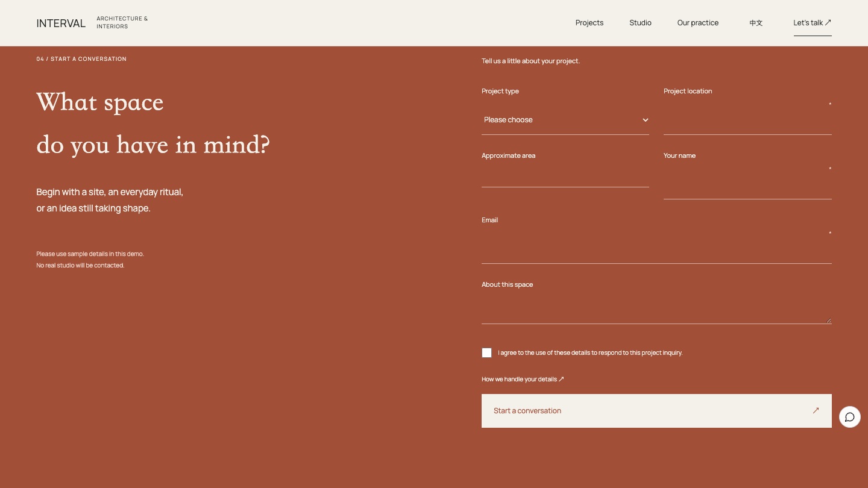The image size is (868, 488).
Task: Click 'Please use sample details in this demo.' note
Action: point(90,254)
